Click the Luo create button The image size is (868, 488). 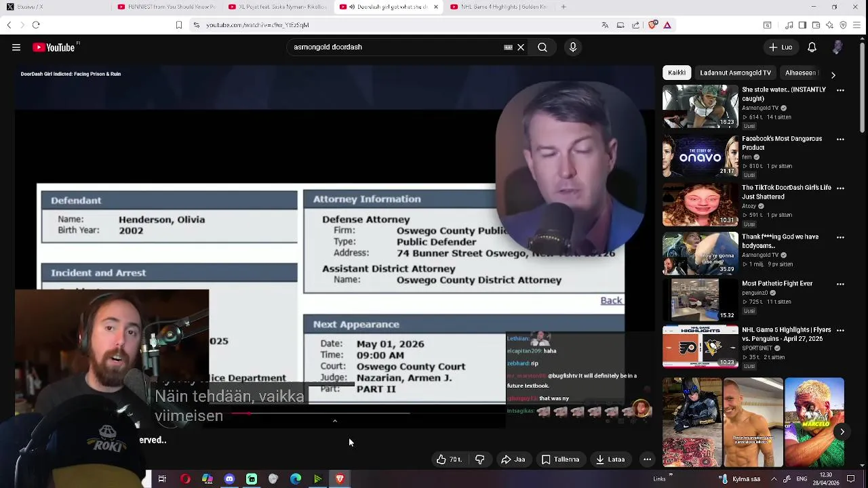pyautogui.click(x=781, y=47)
